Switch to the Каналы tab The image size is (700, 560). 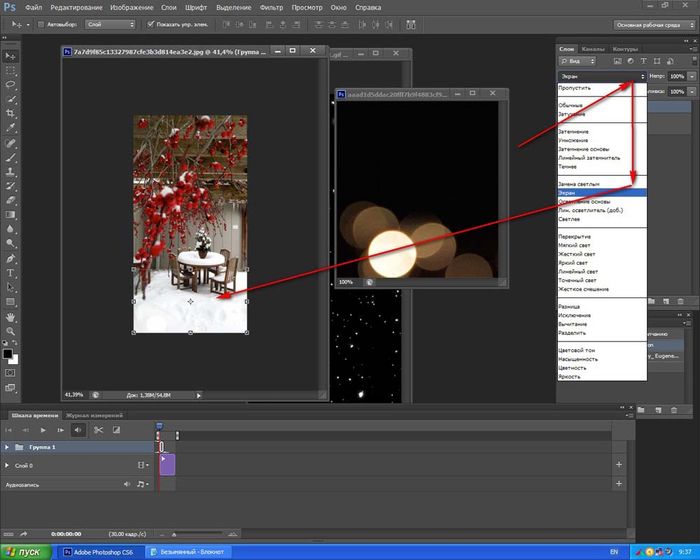coord(593,49)
